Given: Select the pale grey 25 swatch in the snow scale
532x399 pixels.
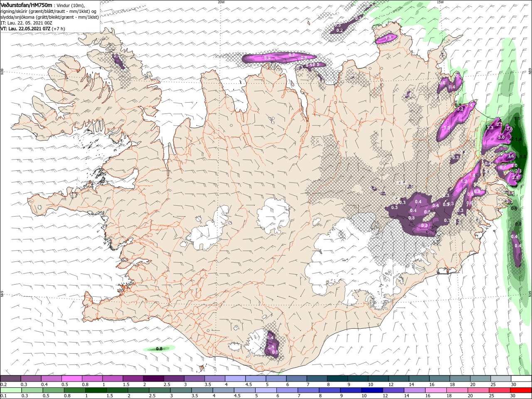Looking at the screenshot, I should point(501,378).
